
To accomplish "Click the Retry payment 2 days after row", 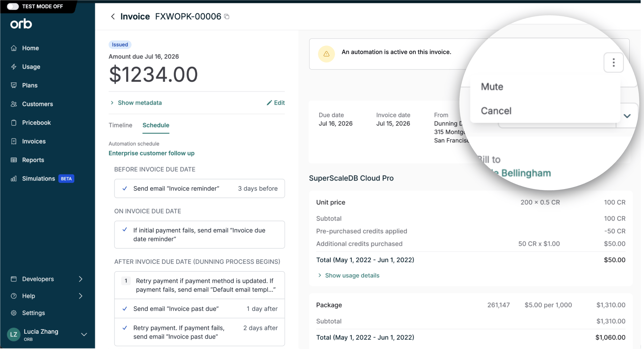I will coord(200,332).
